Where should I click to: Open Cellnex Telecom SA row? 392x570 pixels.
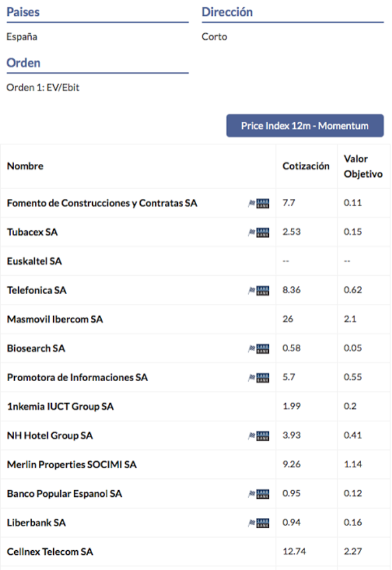(x=50, y=552)
